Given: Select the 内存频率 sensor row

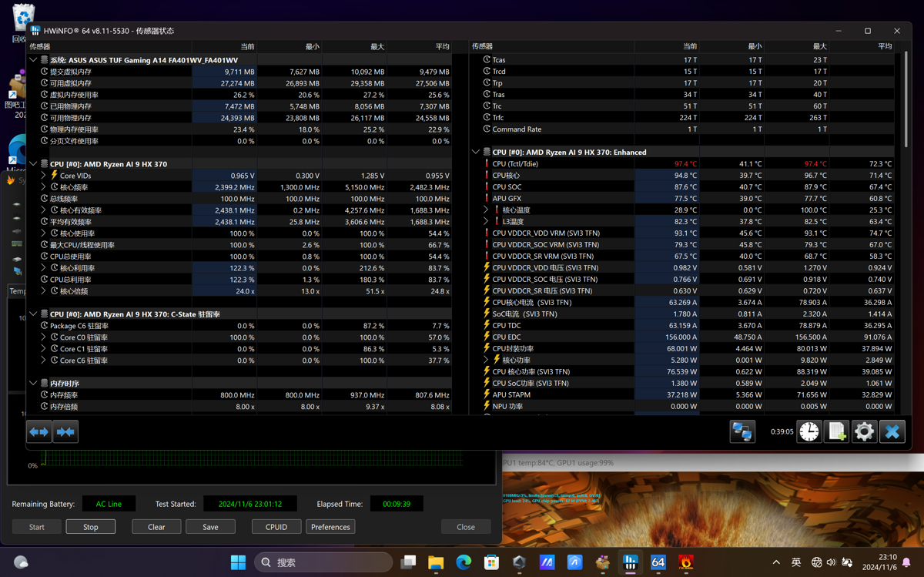Looking at the screenshot, I should point(239,395).
